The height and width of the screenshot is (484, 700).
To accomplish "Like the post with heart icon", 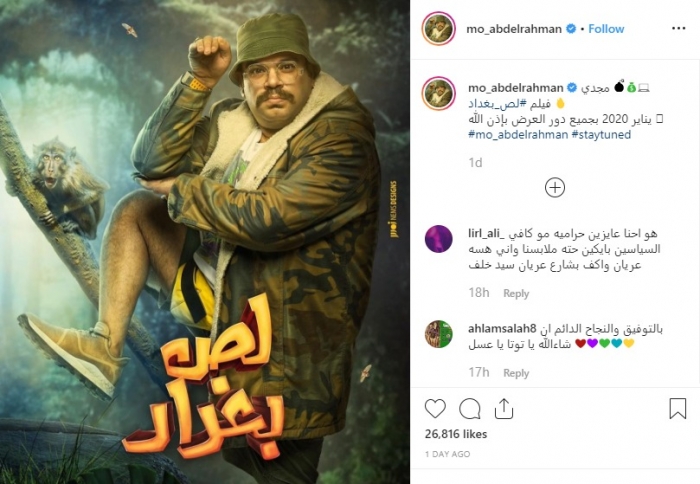I will [435, 409].
